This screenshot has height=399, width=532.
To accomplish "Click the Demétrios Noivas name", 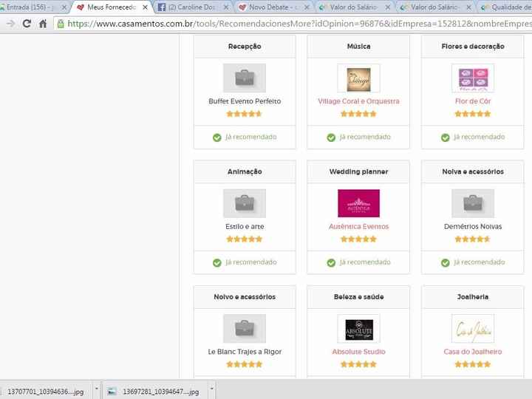I will click(x=473, y=226).
